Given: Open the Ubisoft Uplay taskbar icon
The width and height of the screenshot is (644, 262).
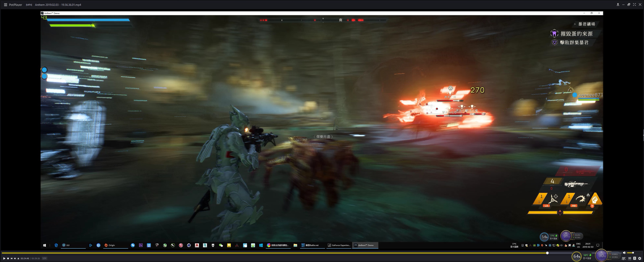Looking at the screenshot, I should tap(99, 245).
